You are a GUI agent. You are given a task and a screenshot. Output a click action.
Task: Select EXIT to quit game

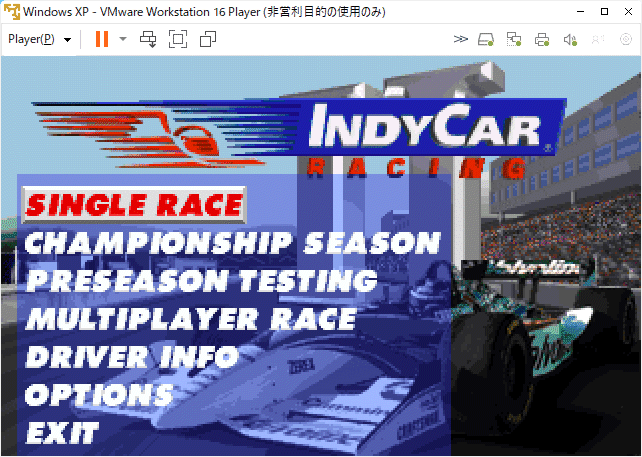[62, 432]
